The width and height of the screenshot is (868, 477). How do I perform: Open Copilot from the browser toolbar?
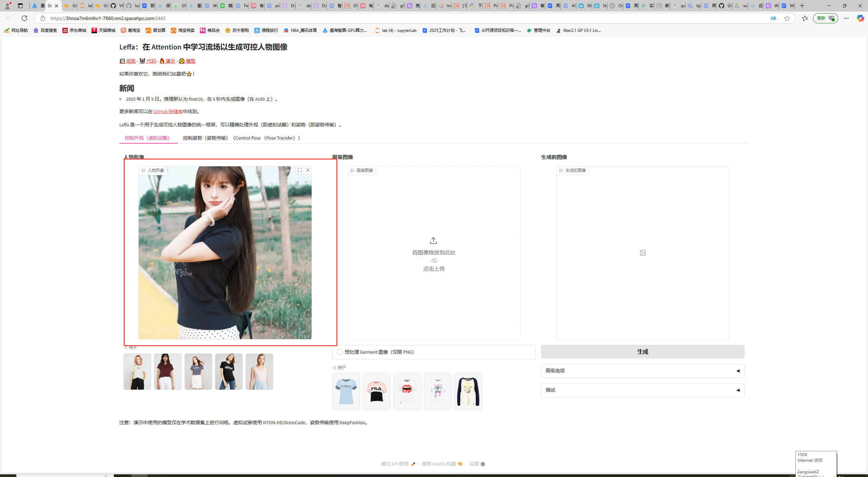(860, 18)
